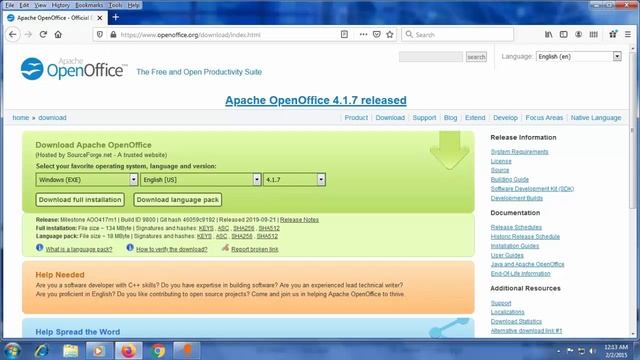Image resolution: width=640 pixels, height=360 pixels.
Task: Click Native Language navigation link
Action: tap(596, 118)
